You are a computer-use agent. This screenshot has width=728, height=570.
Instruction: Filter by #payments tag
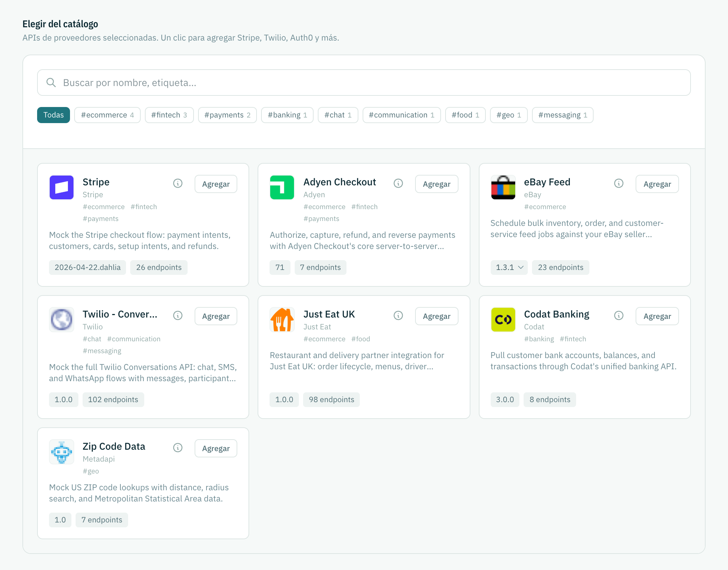point(227,115)
